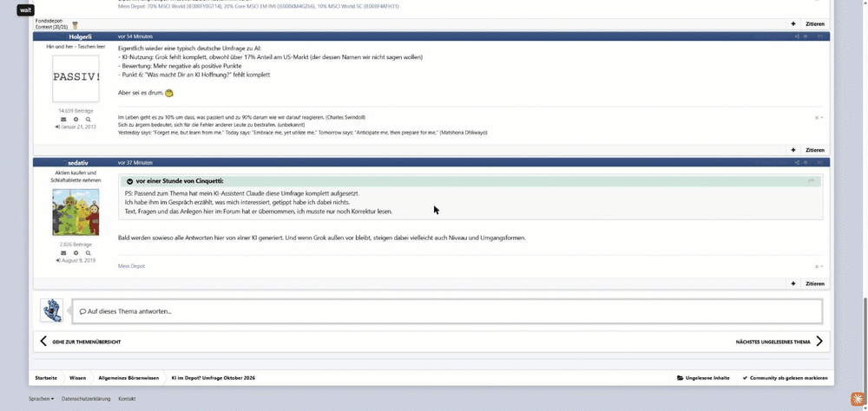This screenshot has width=868, height=411.
Task: Click 'Januar 21, 2013' join date
Action: pos(78,127)
